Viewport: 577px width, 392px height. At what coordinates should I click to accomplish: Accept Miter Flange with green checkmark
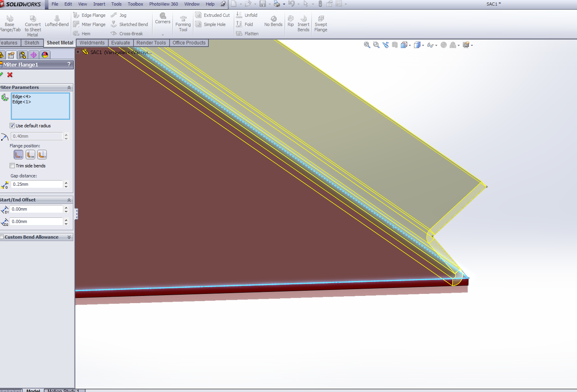tap(1, 74)
